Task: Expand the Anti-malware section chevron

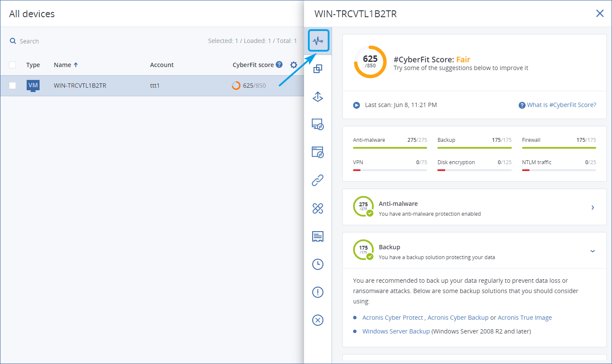Action: click(x=593, y=208)
